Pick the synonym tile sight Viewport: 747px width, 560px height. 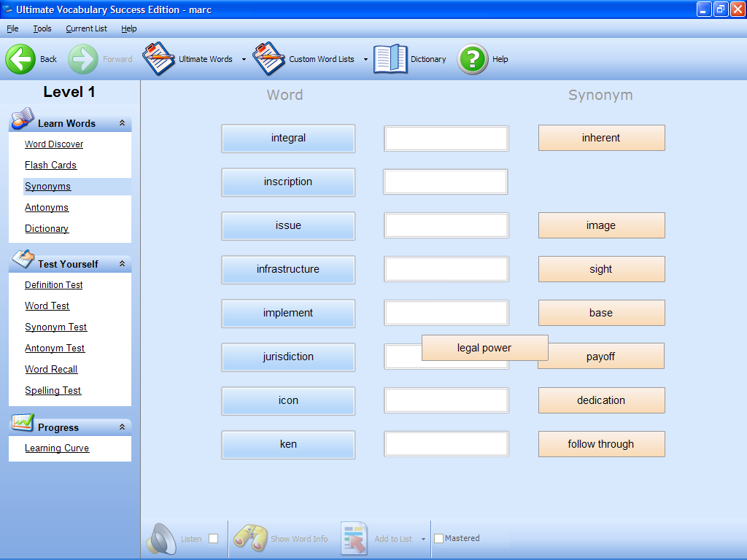(602, 270)
